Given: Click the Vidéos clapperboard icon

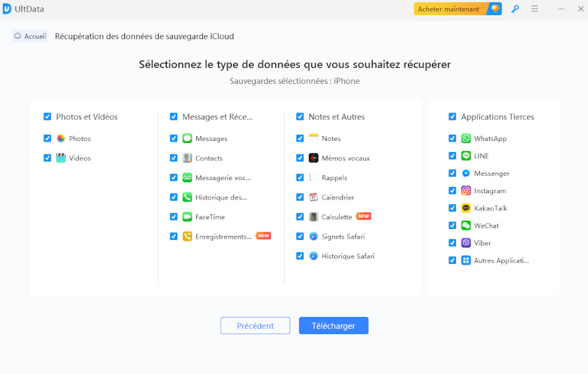Looking at the screenshot, I should [61, 157].
